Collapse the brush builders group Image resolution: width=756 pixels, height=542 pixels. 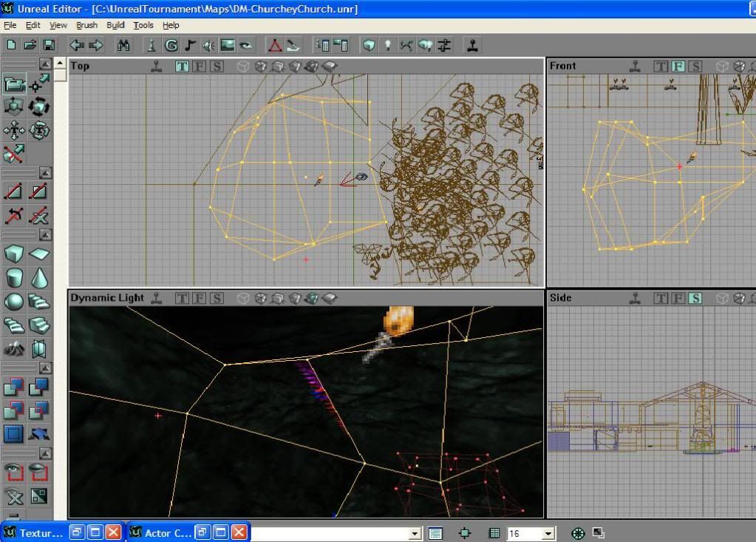(x=45, y=234)
